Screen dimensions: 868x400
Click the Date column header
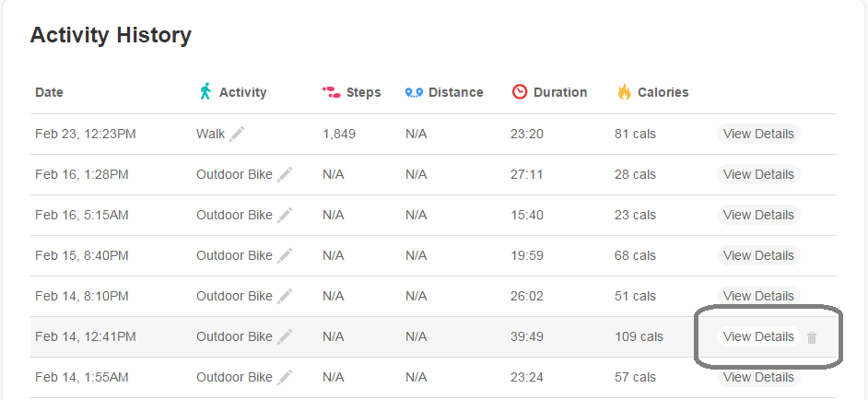[x=49, y=92]
